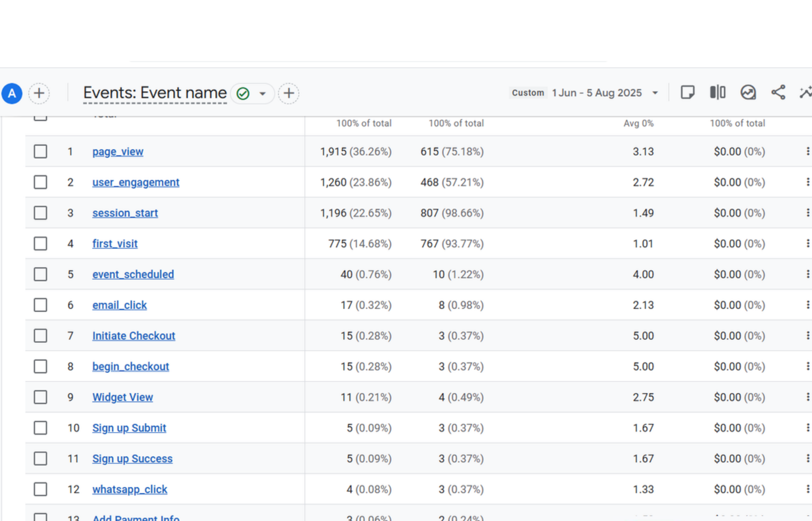Open the begin_checkout event link

pos(130,366)
